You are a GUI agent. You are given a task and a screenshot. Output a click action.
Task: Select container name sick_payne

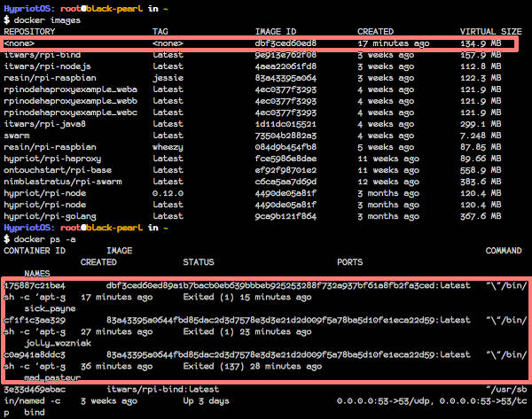tap(50, 309)
